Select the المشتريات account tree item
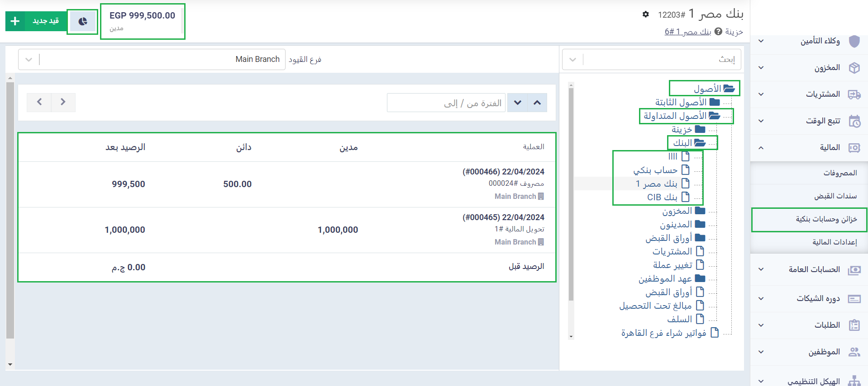 (x=672, y=252)
